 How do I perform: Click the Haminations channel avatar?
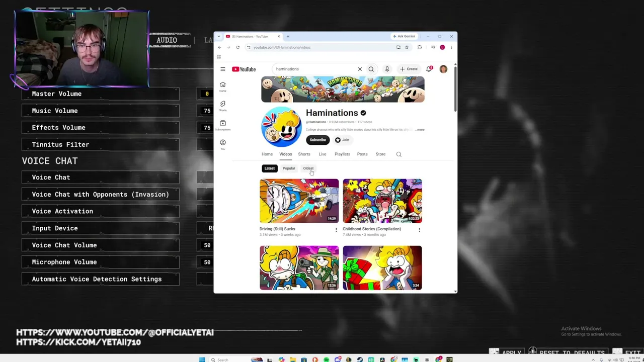click(281, 126)
